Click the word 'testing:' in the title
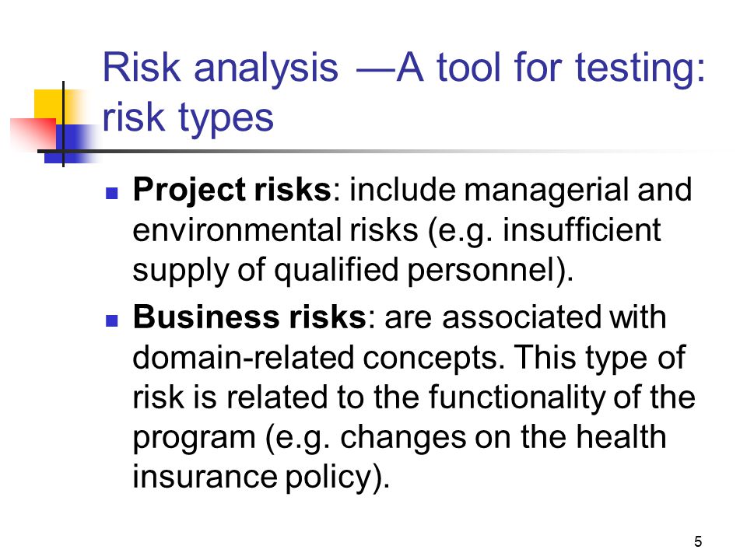 click(x=640, y=69)
